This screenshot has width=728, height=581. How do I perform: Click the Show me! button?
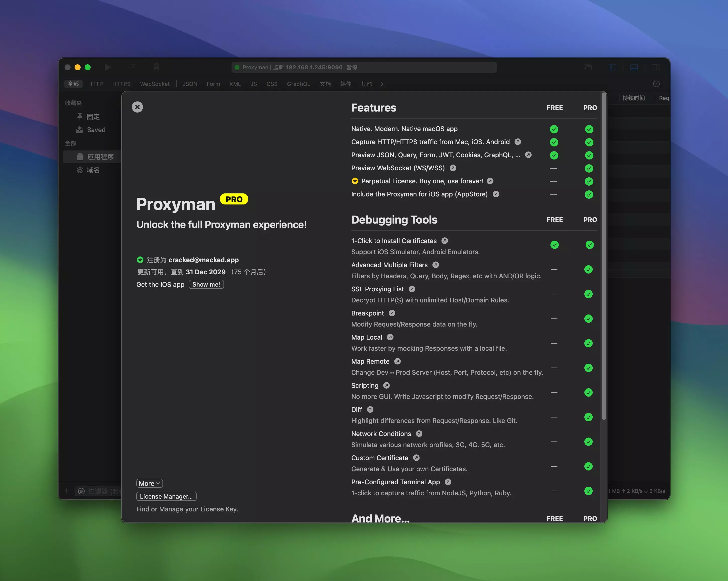206,284
